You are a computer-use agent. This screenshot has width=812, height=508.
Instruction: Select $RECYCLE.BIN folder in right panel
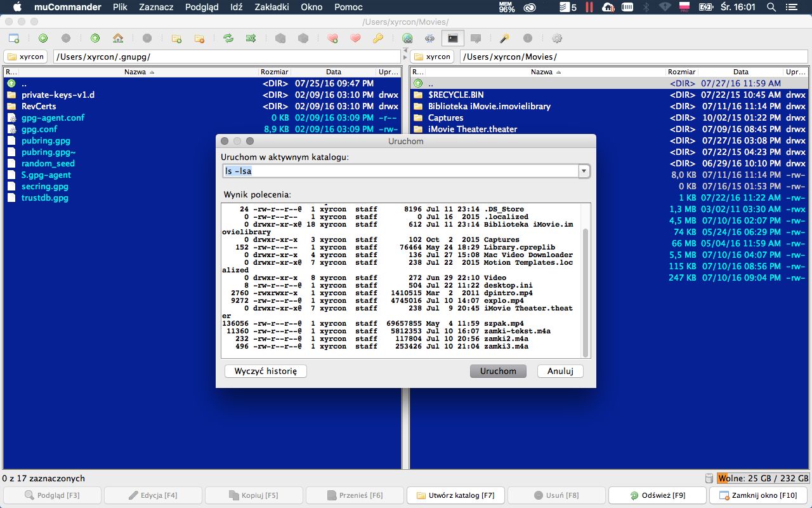point(456,95)
